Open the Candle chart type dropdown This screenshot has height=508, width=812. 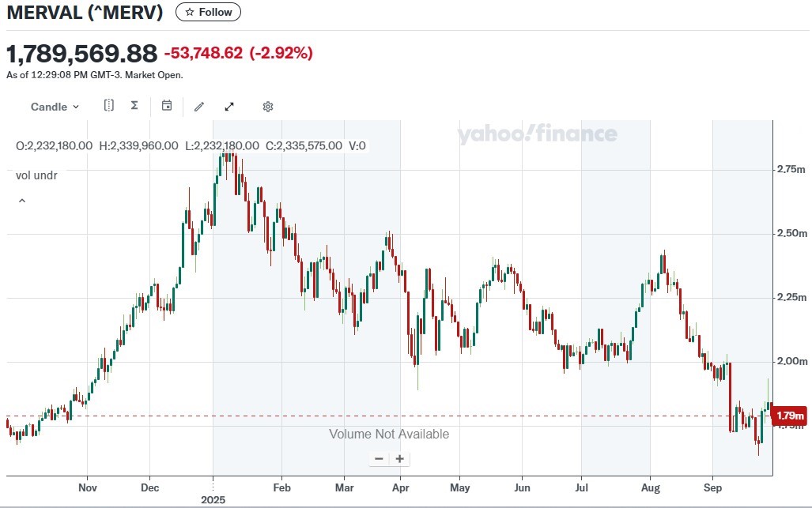tap(55, 107)
